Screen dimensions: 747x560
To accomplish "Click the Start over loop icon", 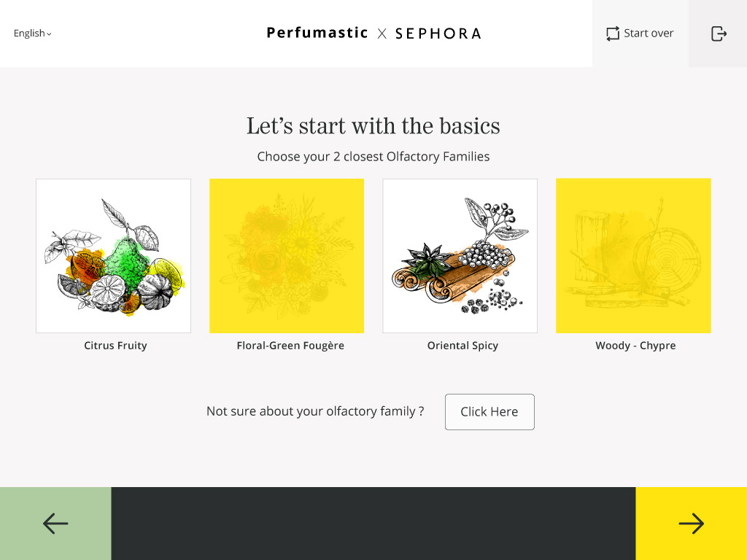I will pos(613,34).
